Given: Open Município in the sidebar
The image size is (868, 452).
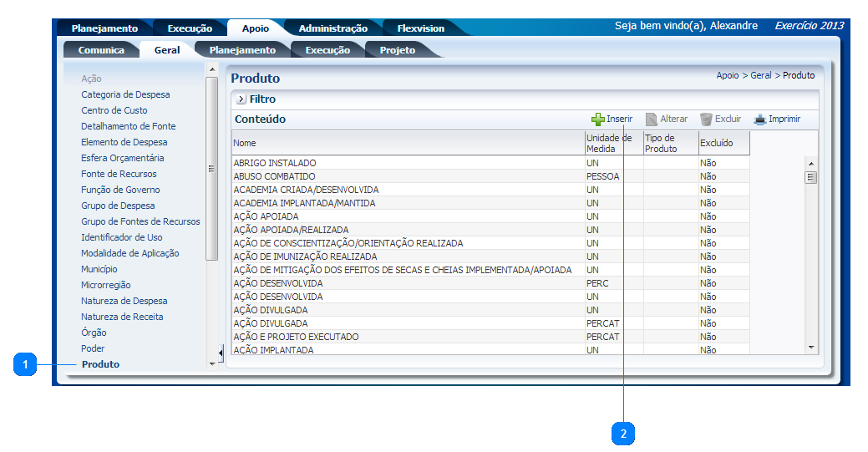Looking at the screenshot, I should pyautogui.click(x=99, y=269).
